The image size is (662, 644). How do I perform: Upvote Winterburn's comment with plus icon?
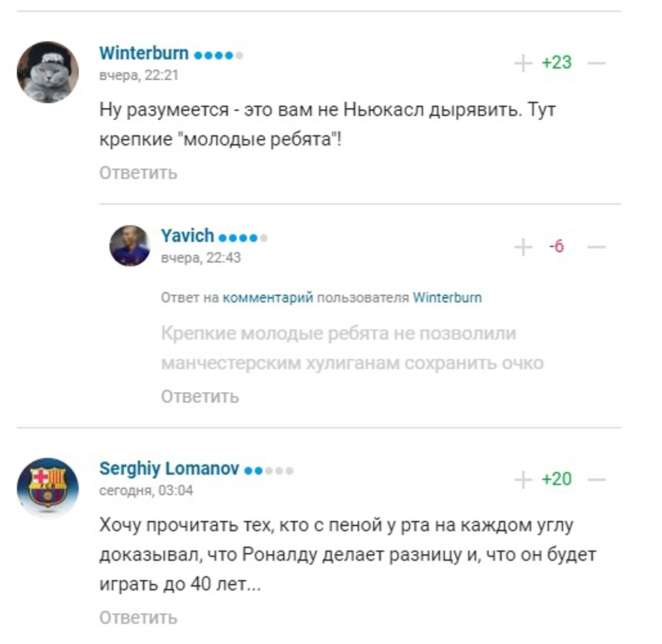pyautogui.click(x=523, y=63)
